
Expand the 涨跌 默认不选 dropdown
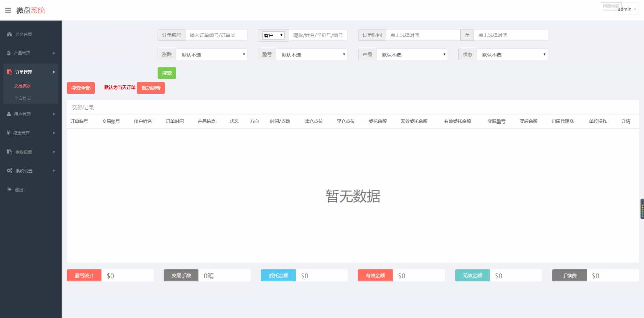[x=212, y=54]
